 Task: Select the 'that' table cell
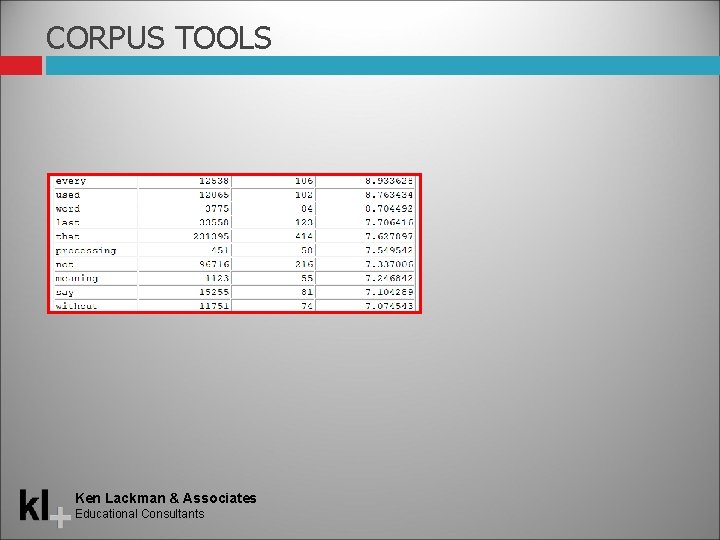[96, 236]
